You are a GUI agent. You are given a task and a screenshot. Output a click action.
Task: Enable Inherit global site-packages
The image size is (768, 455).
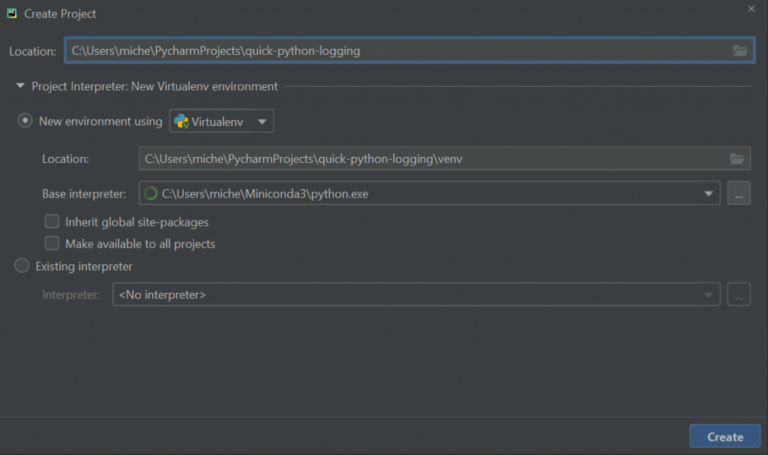[52, 222]
